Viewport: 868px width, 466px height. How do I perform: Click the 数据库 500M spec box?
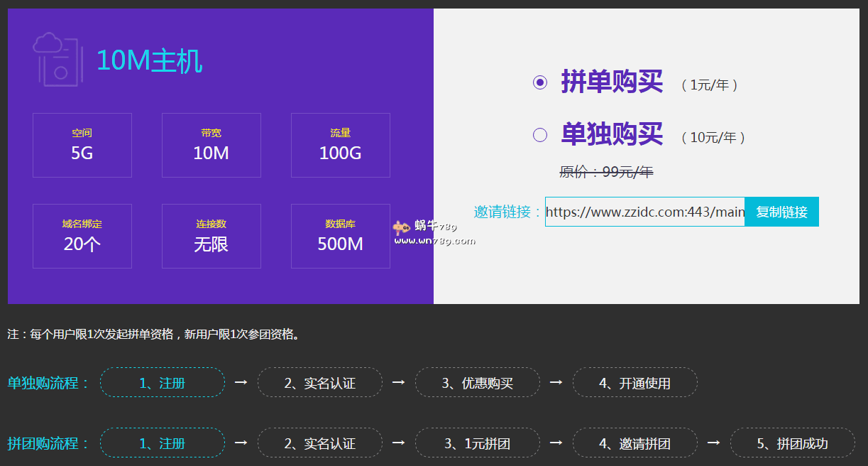point(341,236)
